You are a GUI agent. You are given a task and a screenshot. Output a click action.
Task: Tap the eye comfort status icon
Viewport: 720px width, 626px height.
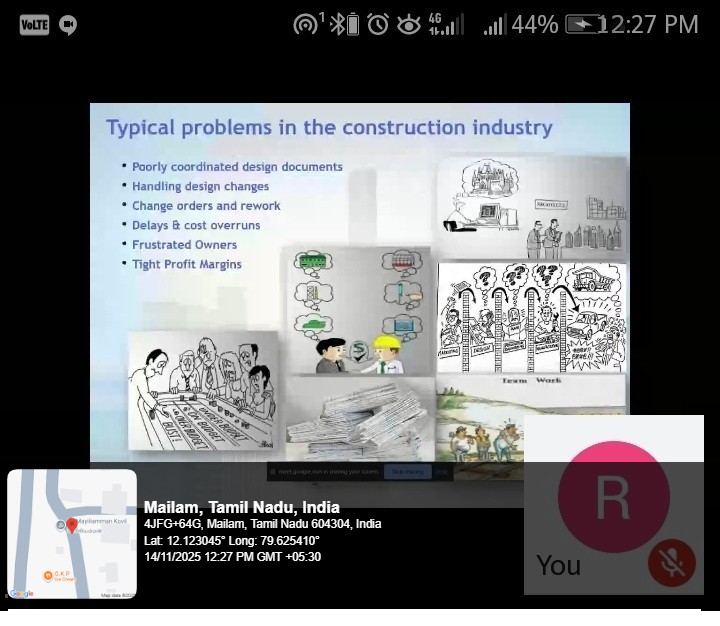tap(408, 25)
